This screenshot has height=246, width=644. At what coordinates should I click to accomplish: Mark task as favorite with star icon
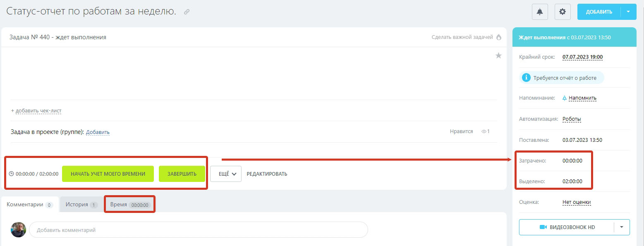point(498,55)
